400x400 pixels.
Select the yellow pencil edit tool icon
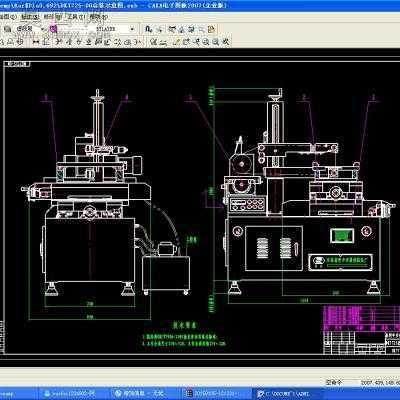tap(177, 42)
